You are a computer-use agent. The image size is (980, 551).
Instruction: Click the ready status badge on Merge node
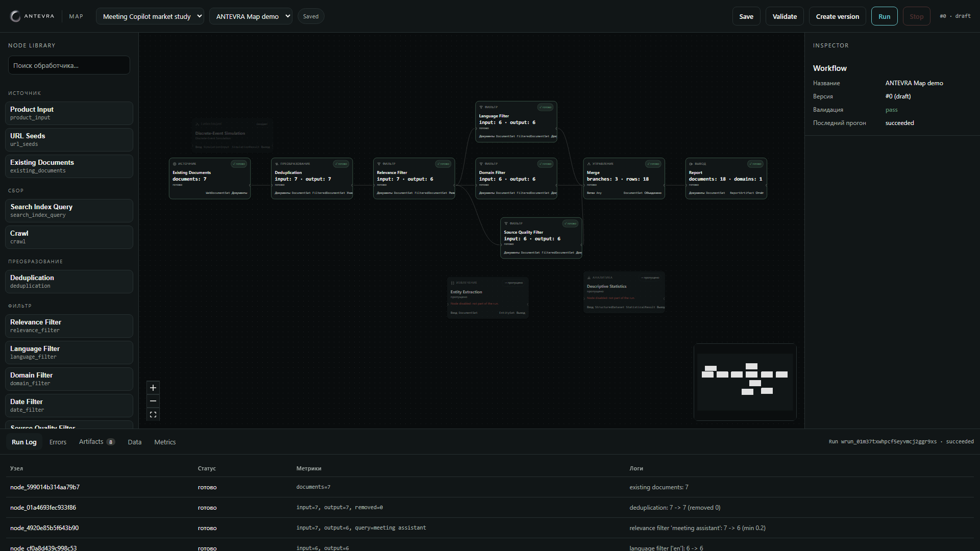tap(653, 164)
